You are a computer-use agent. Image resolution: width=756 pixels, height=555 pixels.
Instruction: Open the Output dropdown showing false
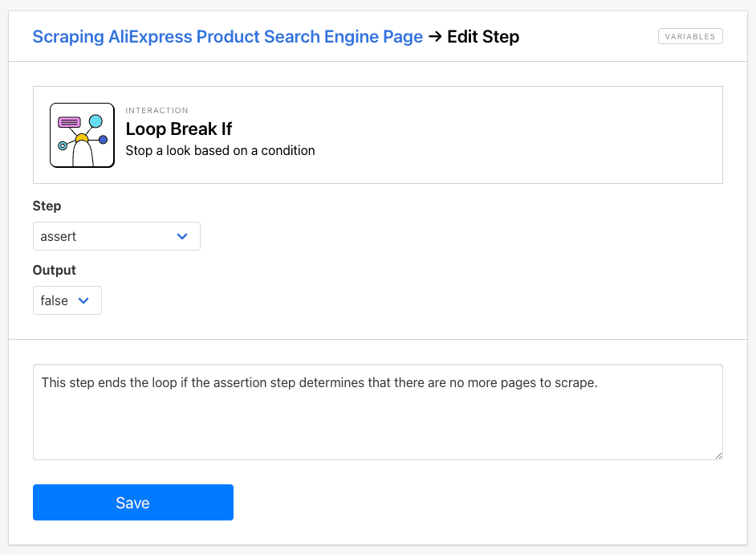pyautogui.click(x=67, y=300)
